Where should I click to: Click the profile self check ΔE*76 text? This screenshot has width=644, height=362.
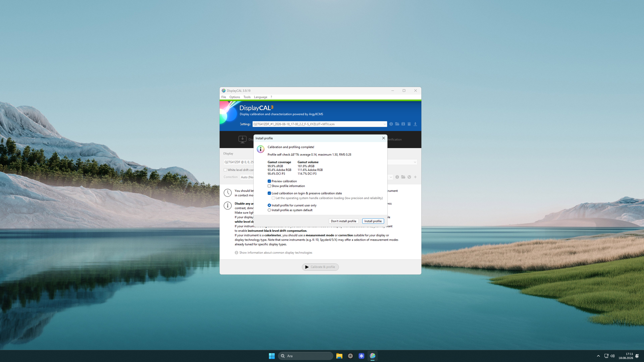click(x=309, y=155)
